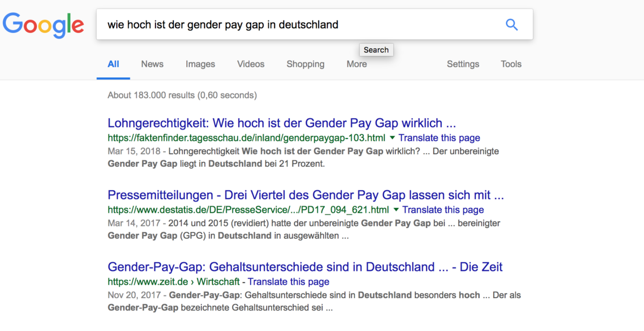
Task: Open the Videos results tab
Action: click(251, 64)
